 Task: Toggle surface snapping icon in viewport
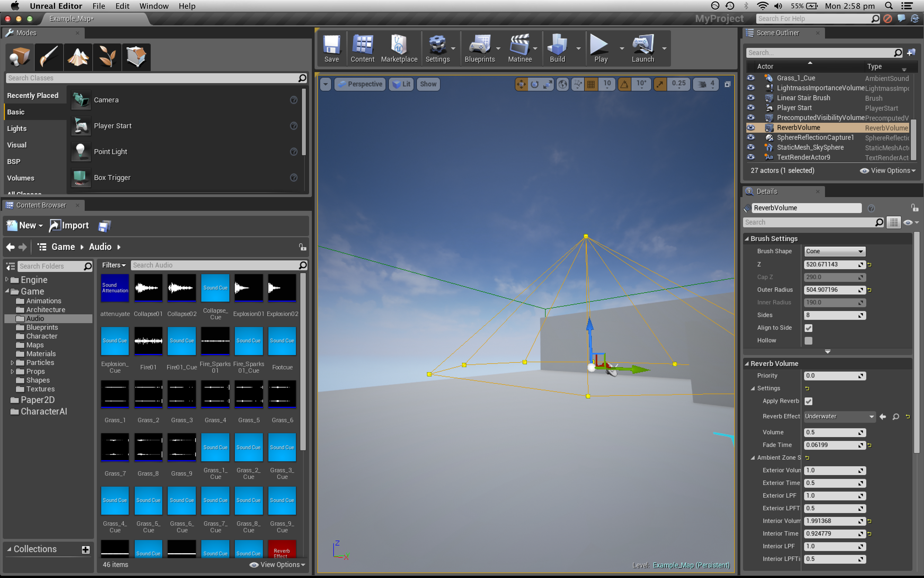578,84
